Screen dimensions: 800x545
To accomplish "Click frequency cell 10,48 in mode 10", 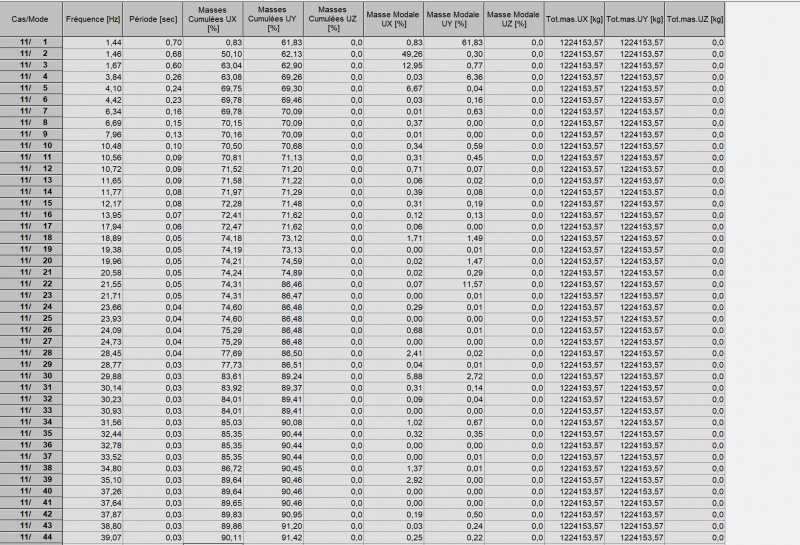I will pos(93,146).
